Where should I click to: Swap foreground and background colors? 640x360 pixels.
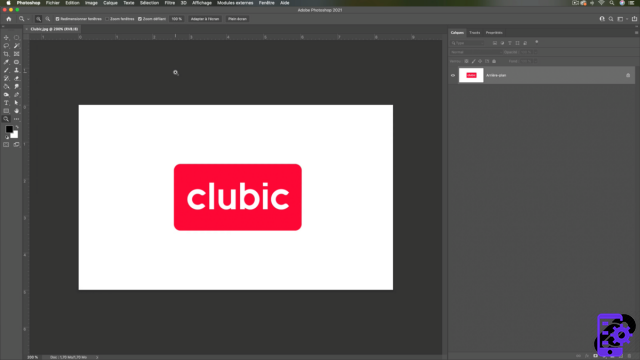click(x=17, y=127)
